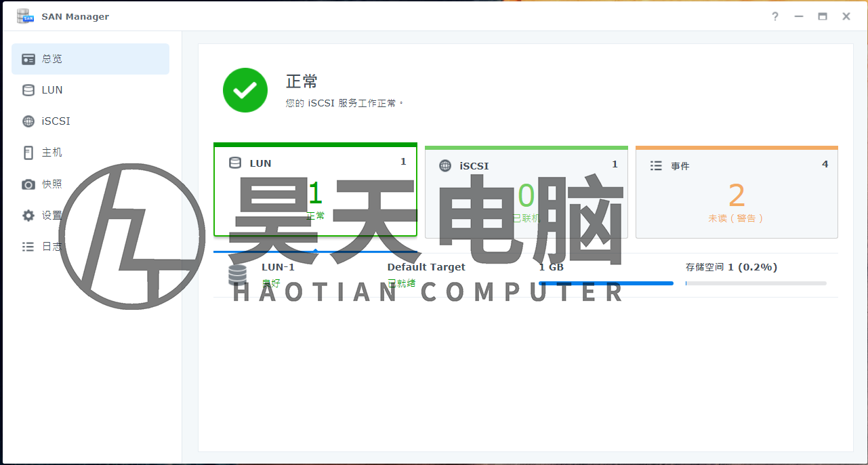Click the 主机 host server icon
Screen dimensions: 868x465
pos(28,152)
